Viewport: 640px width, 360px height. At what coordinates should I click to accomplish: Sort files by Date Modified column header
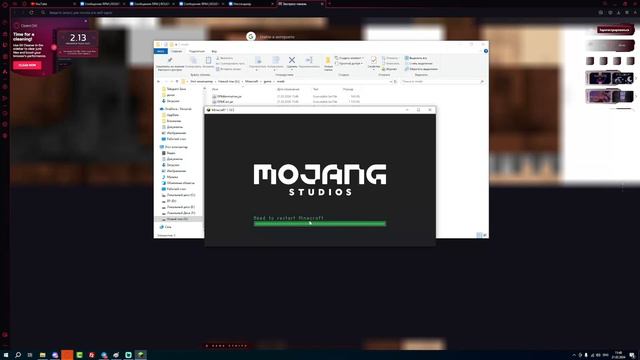coord(288,89)
